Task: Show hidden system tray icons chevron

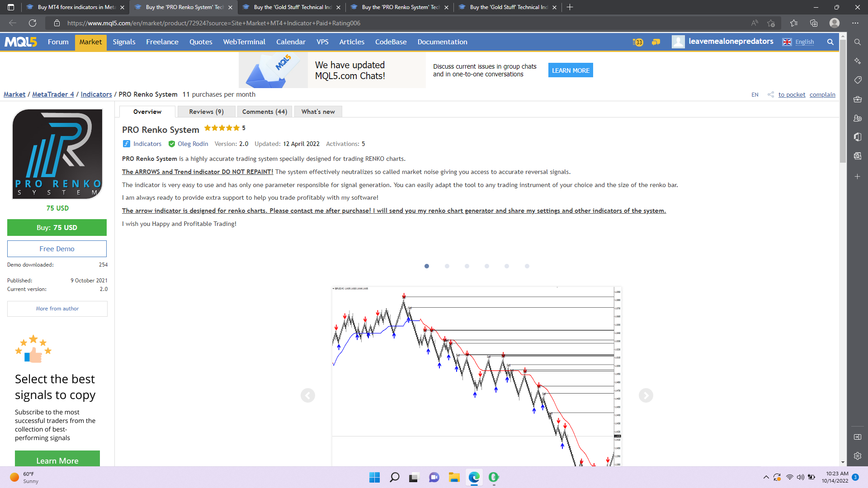Action: (x=766, y=477)
